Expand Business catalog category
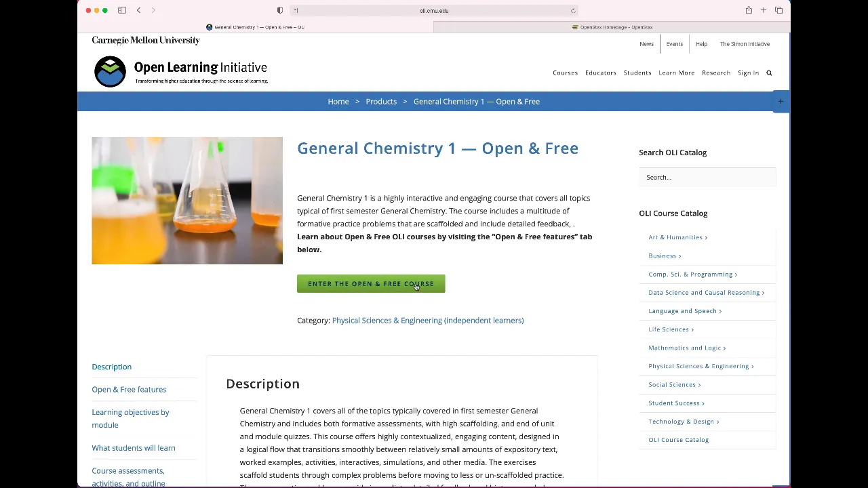The image size is (868, 488). [x=665, y=256]
